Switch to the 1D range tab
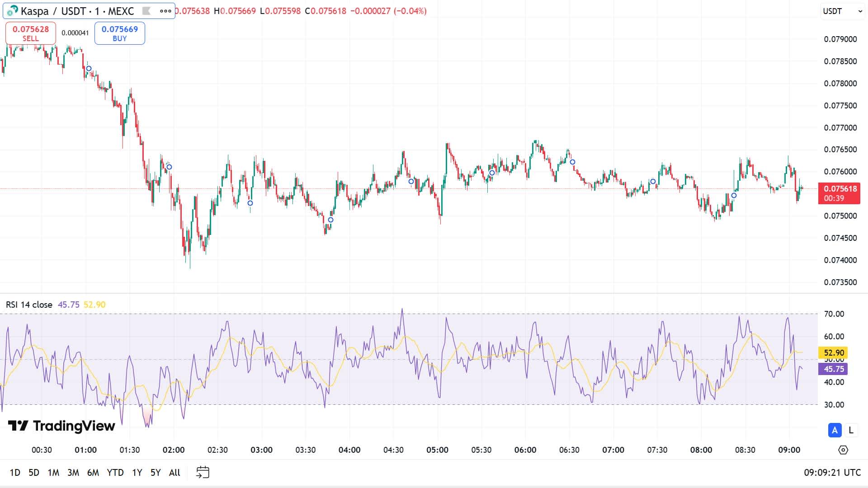 pyautogui.click(x=15, y=472)
